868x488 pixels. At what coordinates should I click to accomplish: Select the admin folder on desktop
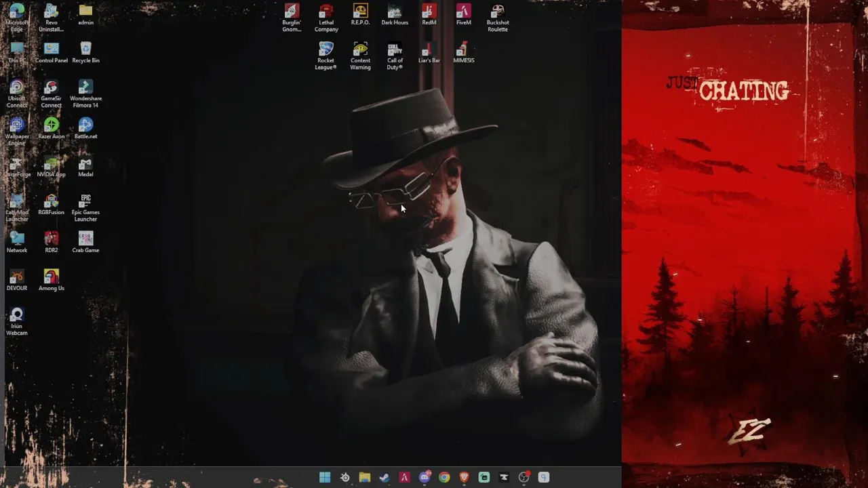[x=85, y=14]
